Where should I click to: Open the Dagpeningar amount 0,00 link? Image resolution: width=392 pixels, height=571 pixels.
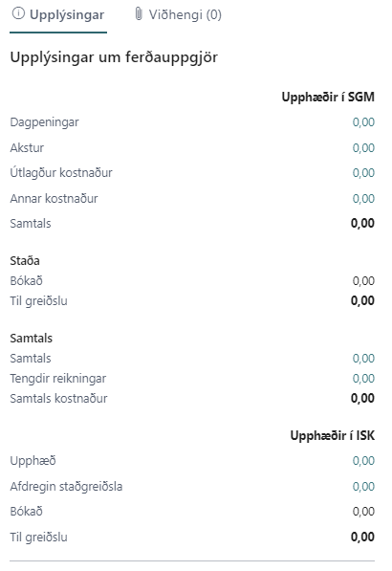click(363, 122)
